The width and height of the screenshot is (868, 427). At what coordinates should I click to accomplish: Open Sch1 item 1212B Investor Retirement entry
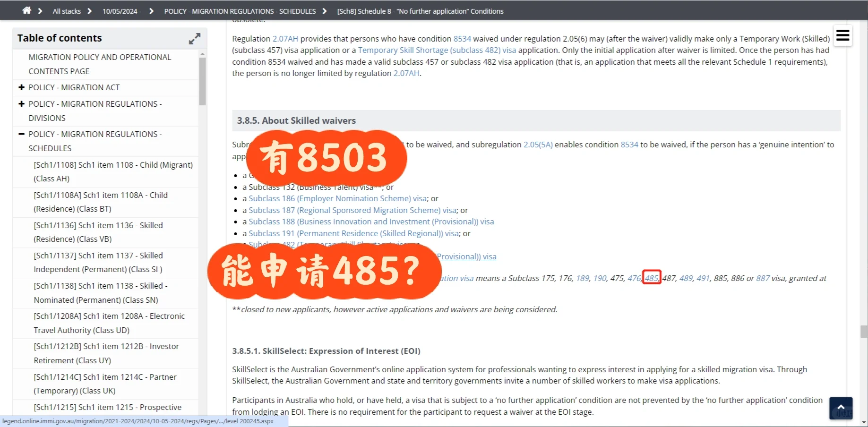(x=106, y=353)
